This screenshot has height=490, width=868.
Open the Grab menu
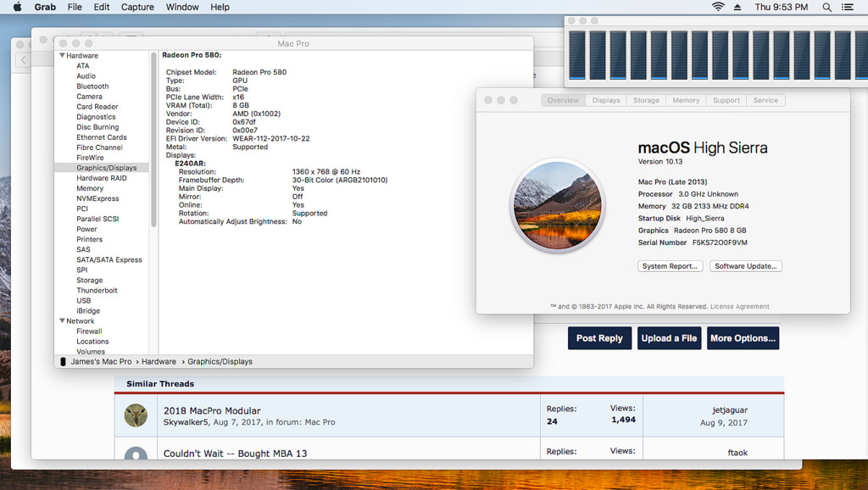[45, 7]
